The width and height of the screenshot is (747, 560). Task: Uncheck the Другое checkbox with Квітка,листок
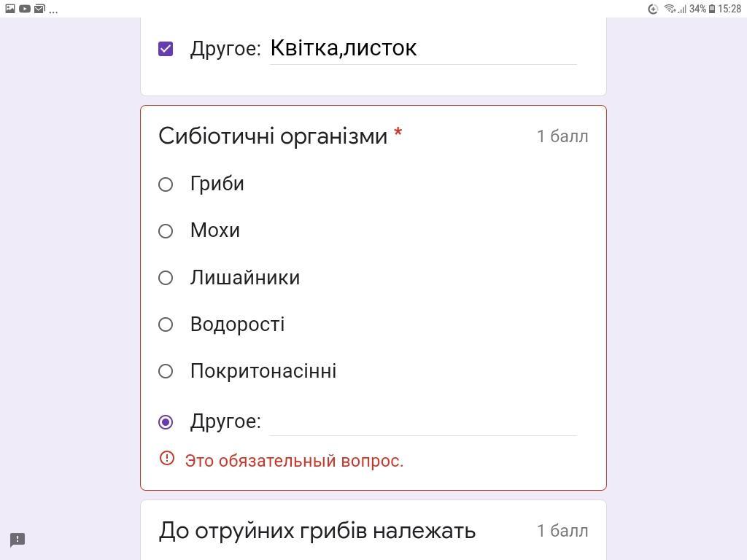166,49
